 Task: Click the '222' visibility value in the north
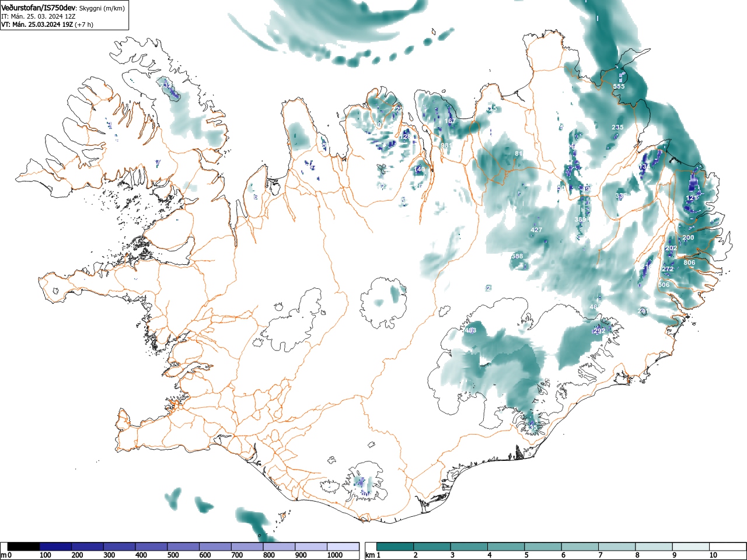click(397, 109)
